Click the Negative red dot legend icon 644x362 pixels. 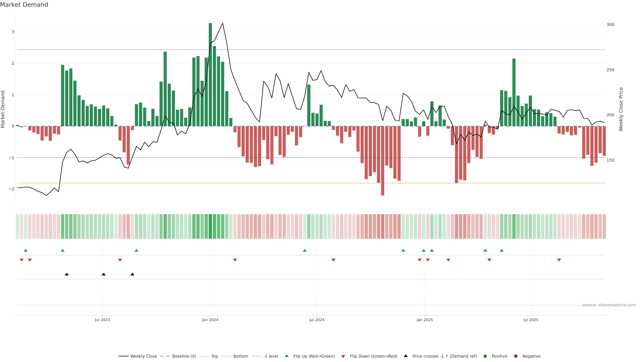point(516,356)
